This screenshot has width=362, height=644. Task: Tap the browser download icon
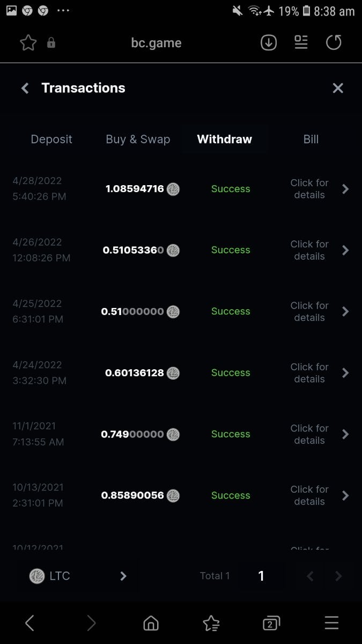(269, 43)
